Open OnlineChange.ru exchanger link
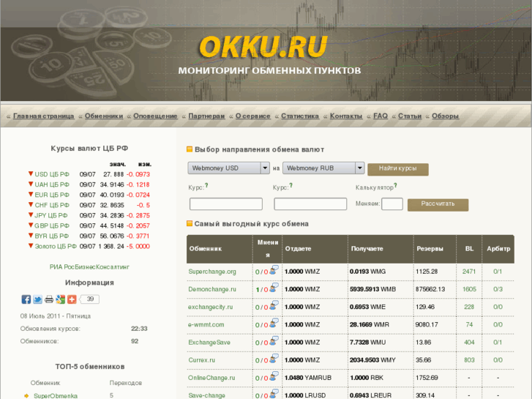Screen dimensions: 532x399 pyautogui.click(x=211, y=378)
